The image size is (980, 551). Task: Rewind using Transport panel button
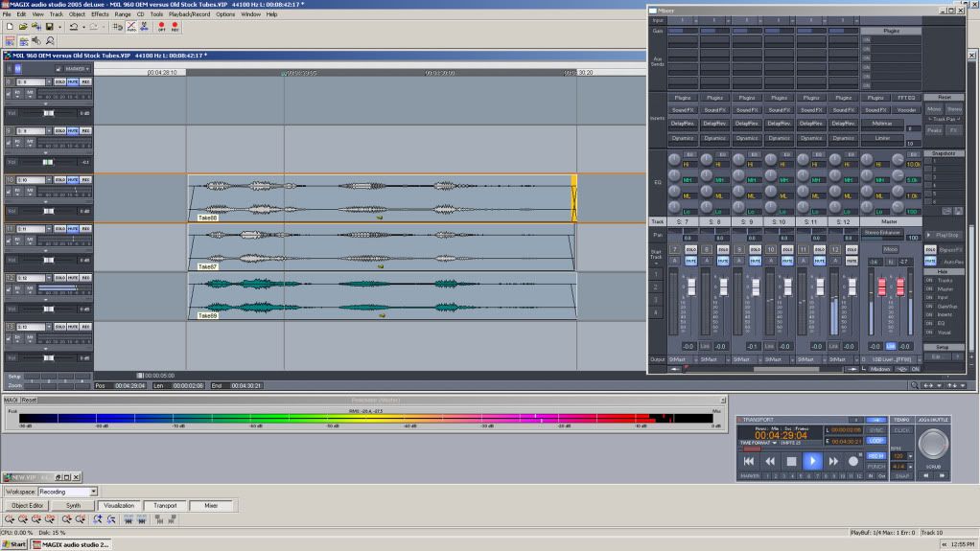770,461
